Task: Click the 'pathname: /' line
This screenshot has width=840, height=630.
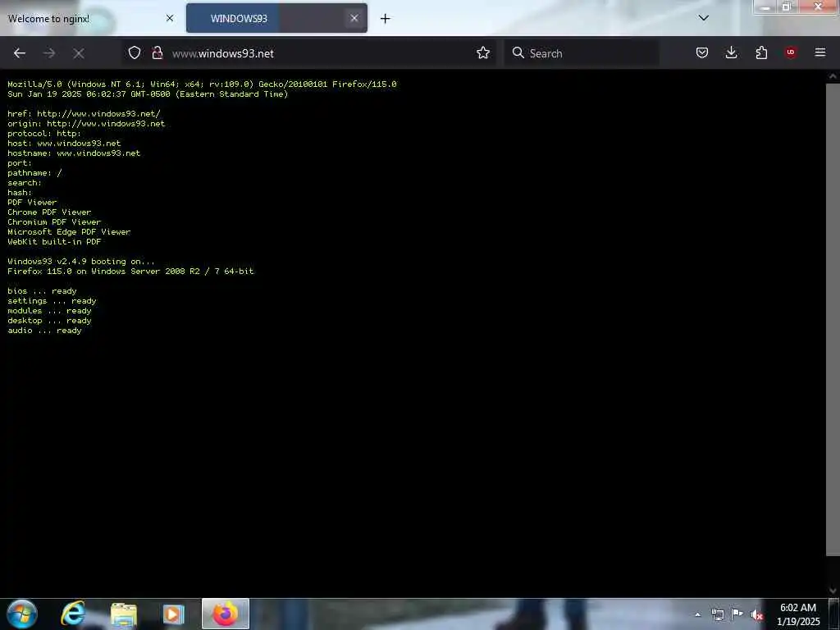Action: [x=34, y=173]
